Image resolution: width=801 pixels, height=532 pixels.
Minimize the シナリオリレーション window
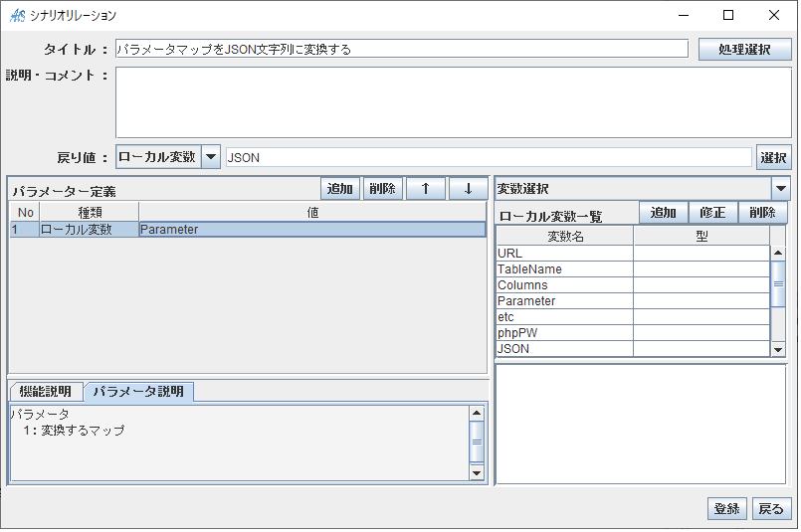(684, 15)
